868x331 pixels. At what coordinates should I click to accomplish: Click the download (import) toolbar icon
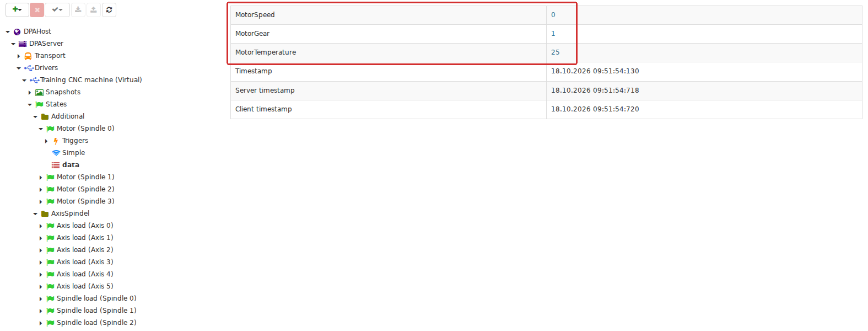click(78, 10)
